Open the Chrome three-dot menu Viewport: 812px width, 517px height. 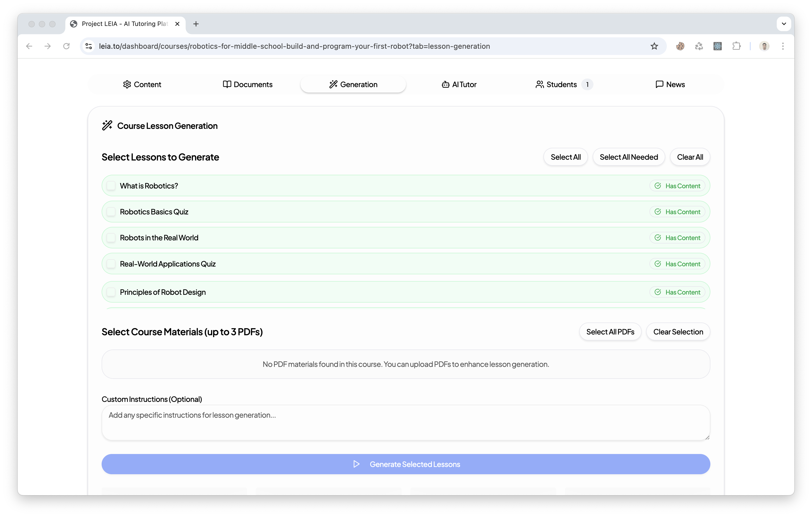[x=783, y=46]
